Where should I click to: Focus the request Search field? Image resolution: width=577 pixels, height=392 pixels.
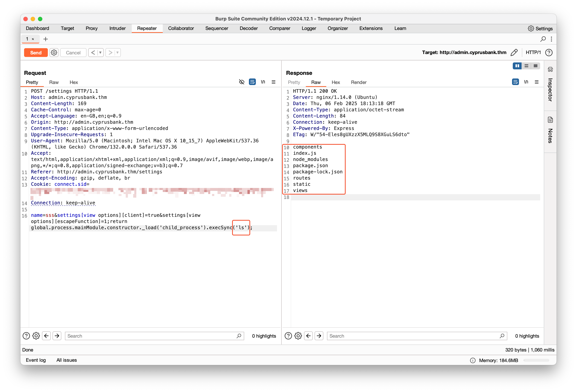coord(154,336)
